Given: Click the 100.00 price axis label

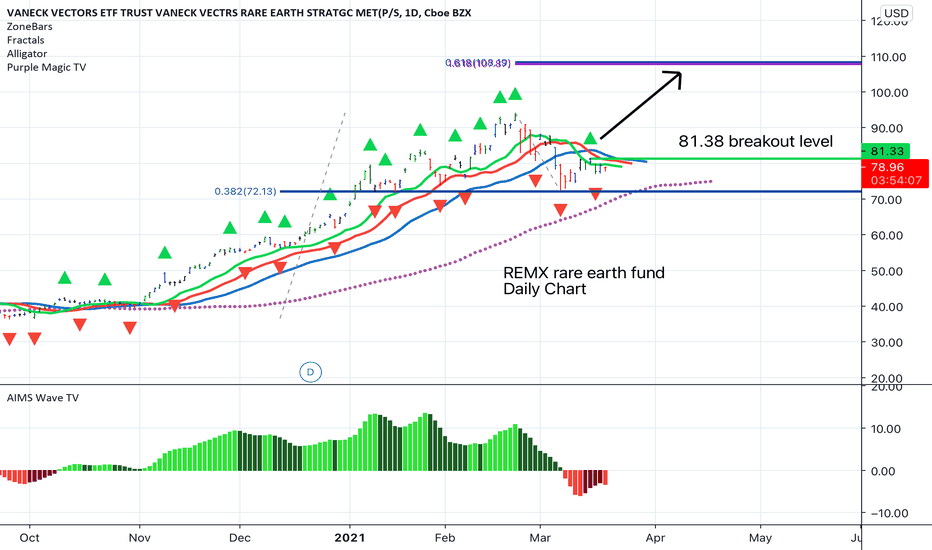Looking at the screenshot, I should tap(889, 93).
